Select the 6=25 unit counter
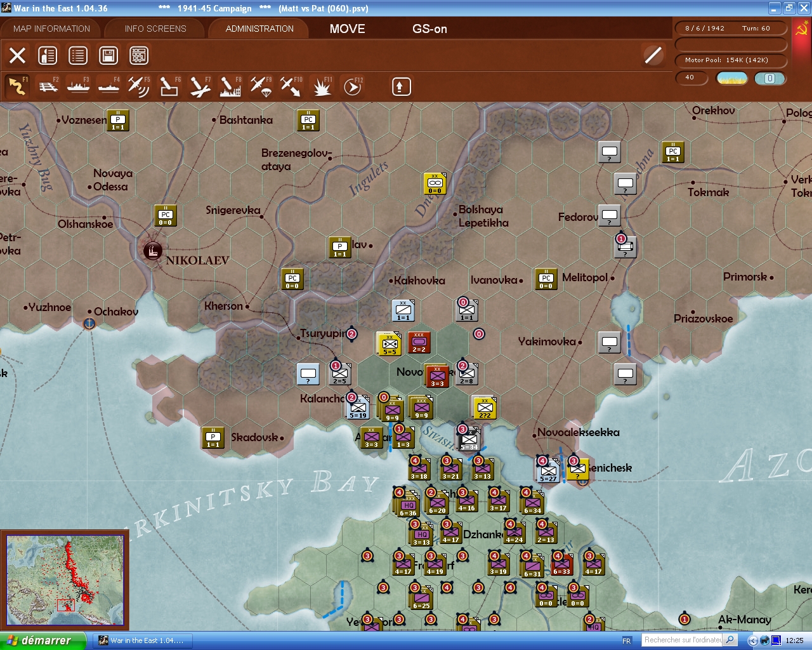The image size is (812, 650). click(x=422, y=599)
